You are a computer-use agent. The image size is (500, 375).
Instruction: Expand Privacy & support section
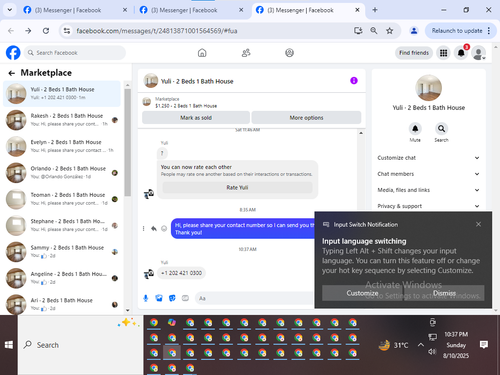pyautogui.click(x=429, y=206)
